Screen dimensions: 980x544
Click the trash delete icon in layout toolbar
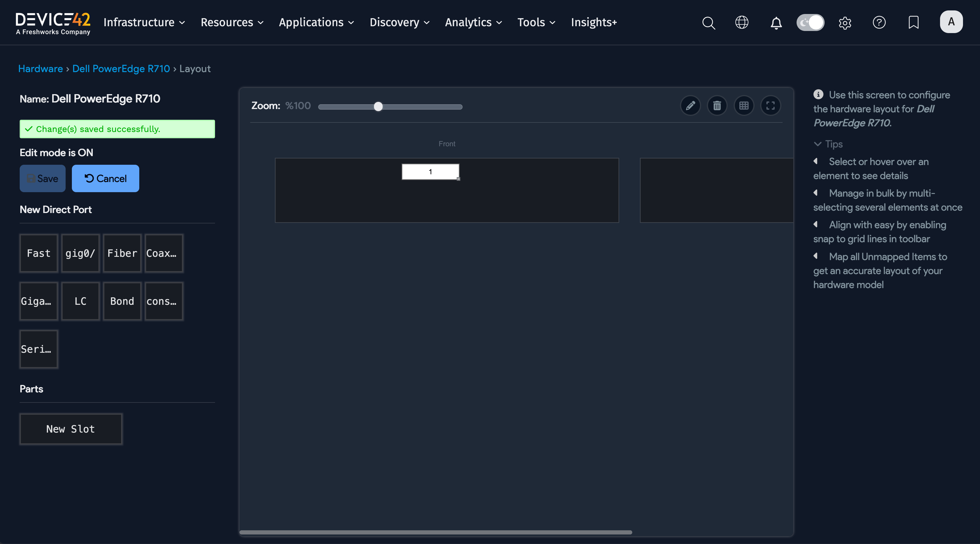(x=717, y=106)
